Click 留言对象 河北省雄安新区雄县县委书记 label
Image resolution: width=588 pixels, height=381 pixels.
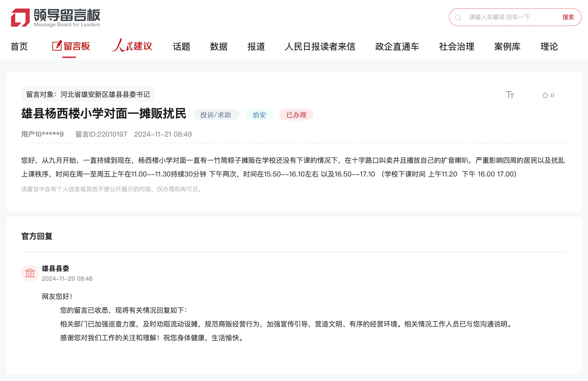coord(88,94)
